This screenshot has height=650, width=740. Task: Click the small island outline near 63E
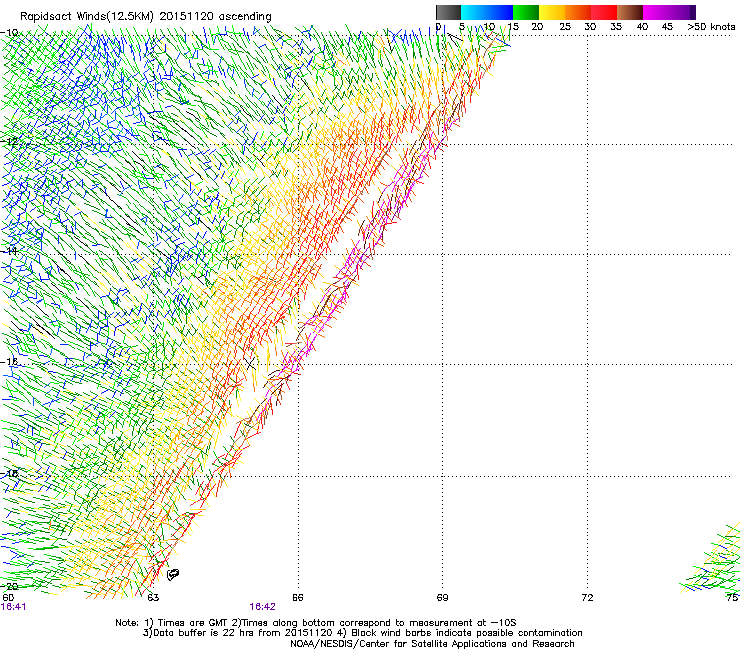pyautogui.click(x=173, y=574)
